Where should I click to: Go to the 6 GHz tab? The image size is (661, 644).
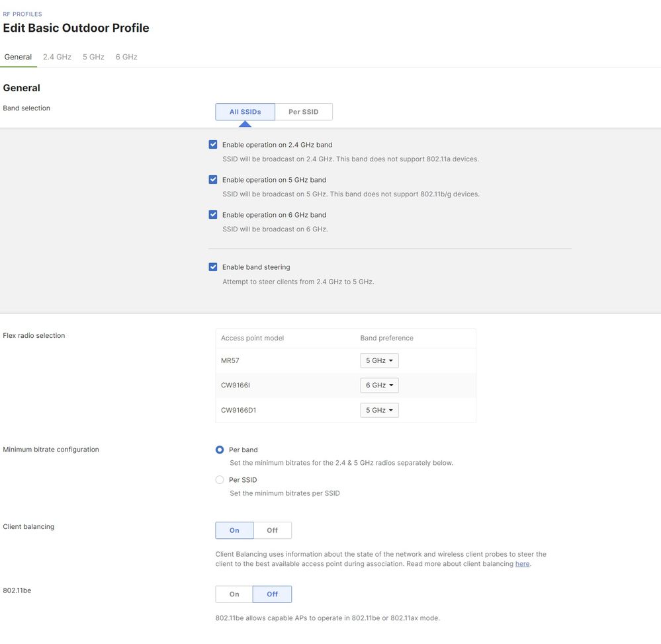pos(126,57)
